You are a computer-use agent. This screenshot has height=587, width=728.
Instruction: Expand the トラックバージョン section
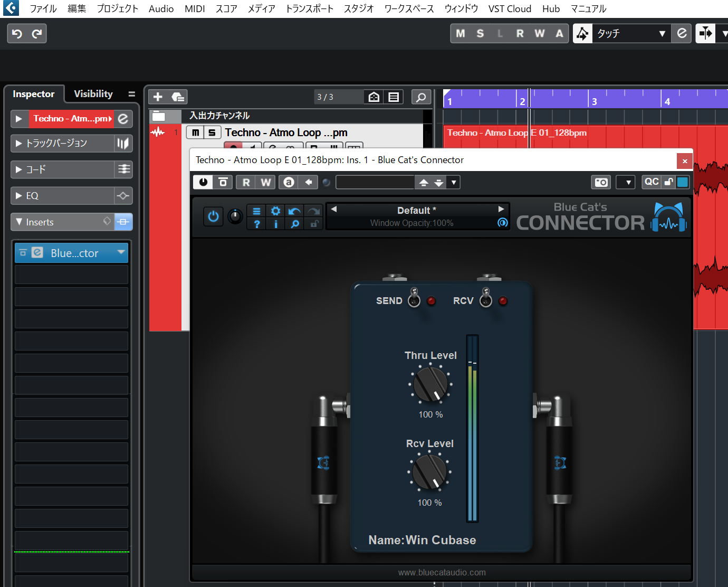(x=19, y=143)
